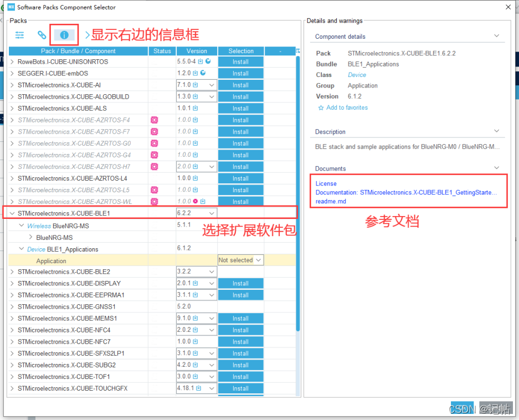Screen dimensions: 519x420
Task: Open version dropdown for X-CUBE-SFXS2LP1 3.1.0
Action: pyautogui.click(x=212, y=354)
